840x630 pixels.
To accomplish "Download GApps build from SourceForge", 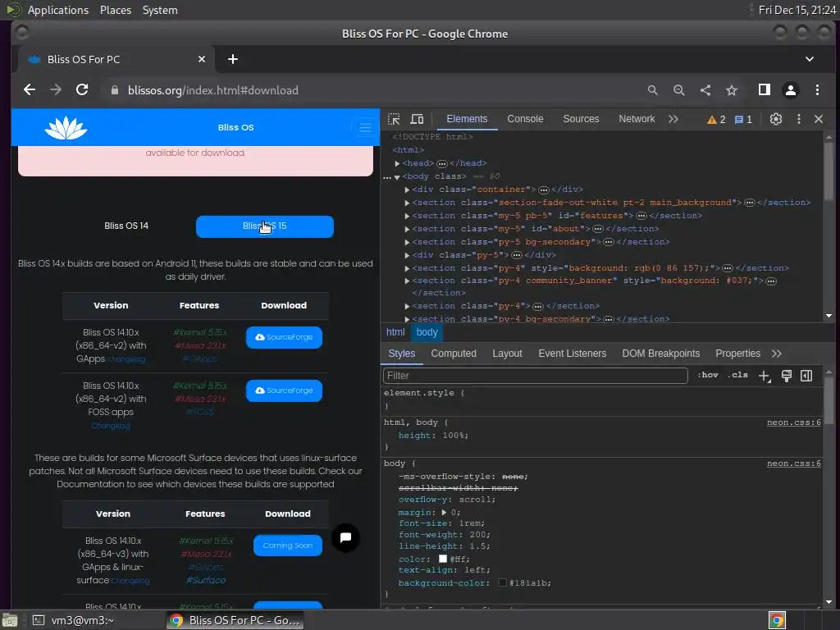I will point(284,337).
